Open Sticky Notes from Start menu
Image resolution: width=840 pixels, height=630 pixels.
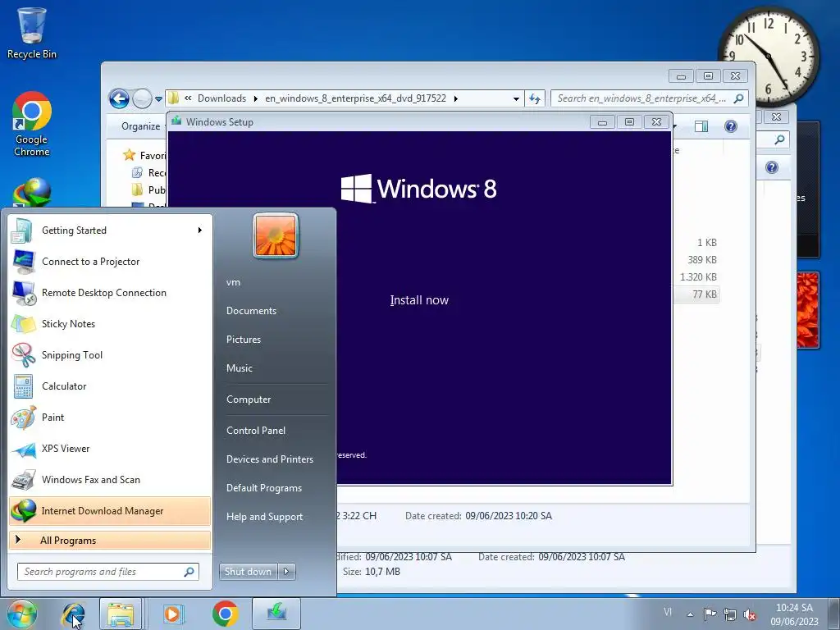[x=110, y=323]
